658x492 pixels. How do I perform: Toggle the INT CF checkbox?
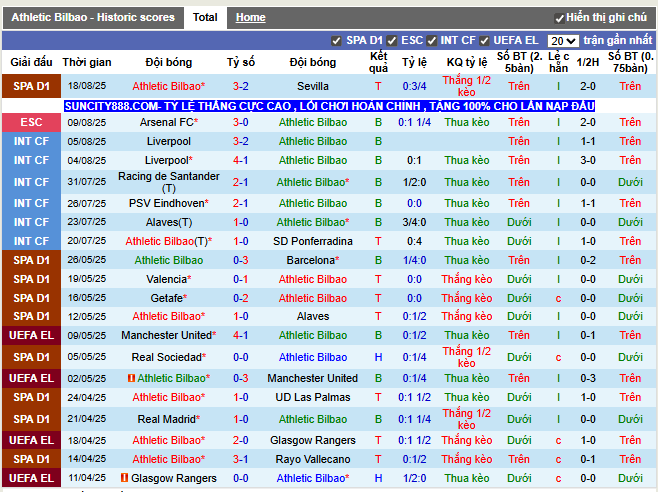(x=431, y=41)
